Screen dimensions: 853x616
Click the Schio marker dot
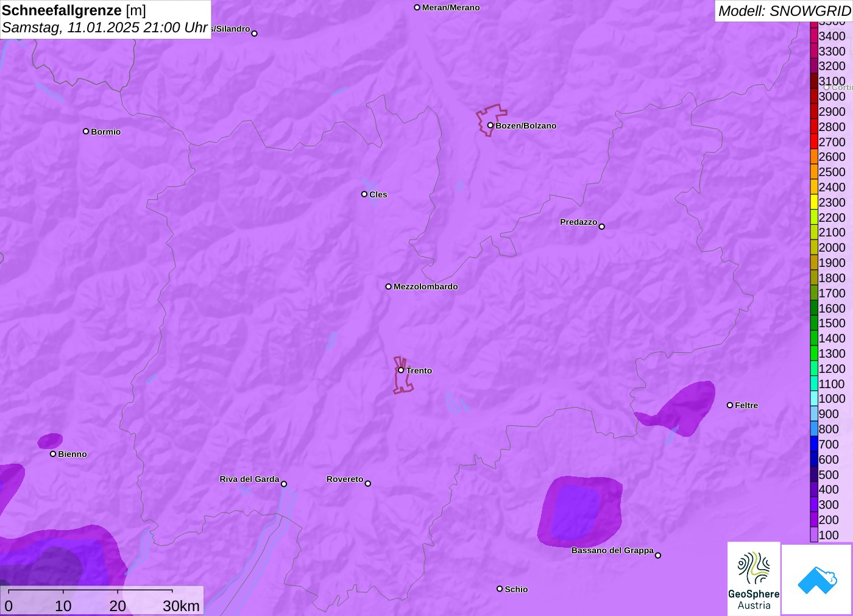point(500,589)
